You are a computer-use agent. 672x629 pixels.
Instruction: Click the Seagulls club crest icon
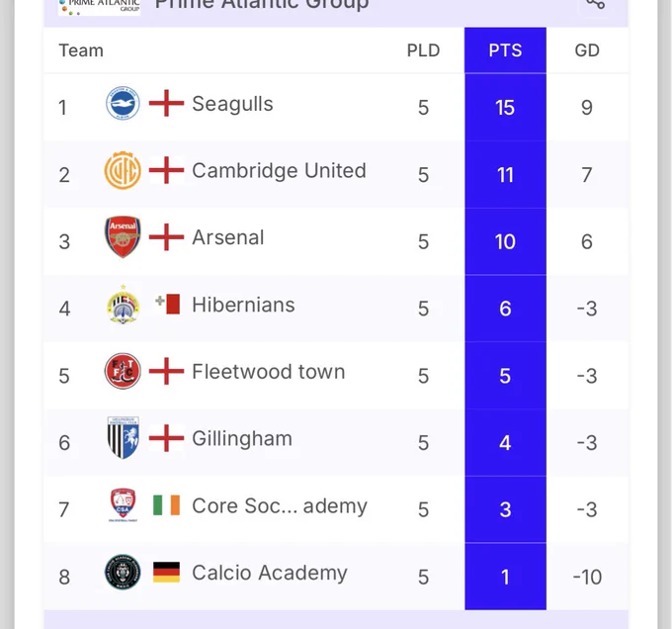(123, 103)
